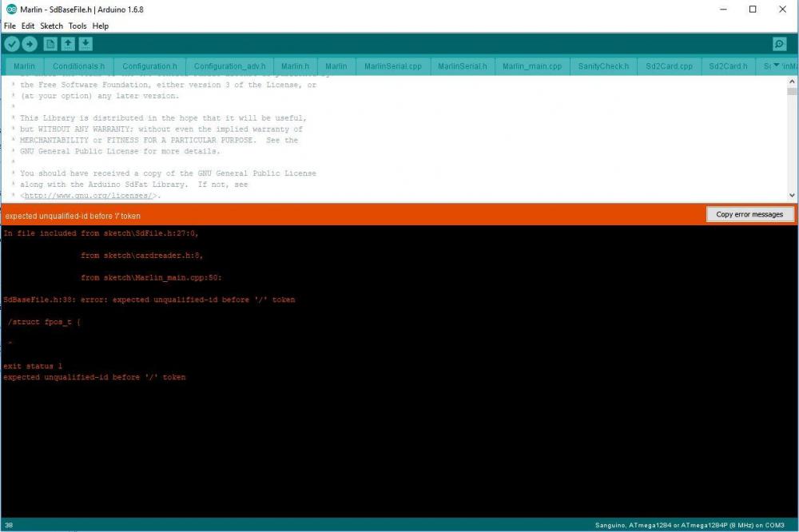Open the Sketch menu
This screenshot has height=532, width=799.
[x=51, y=26]
